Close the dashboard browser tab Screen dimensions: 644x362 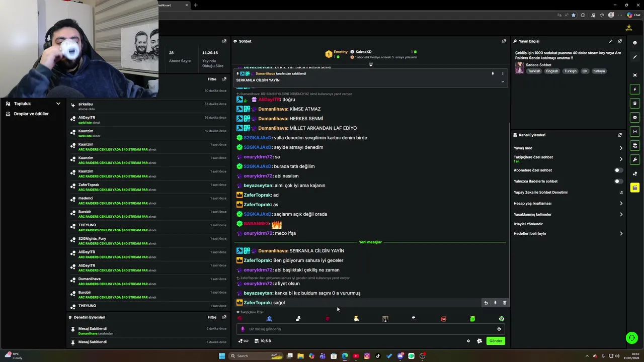(187, 5)
